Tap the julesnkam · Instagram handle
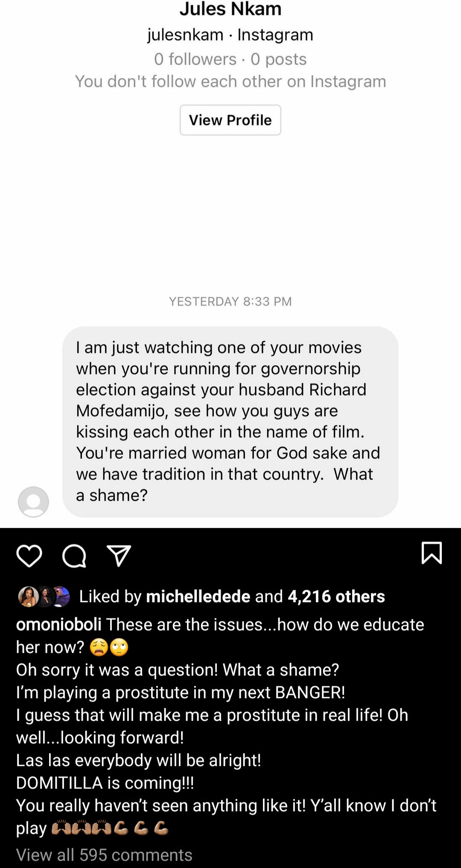Image resolution: width=461 pixels, height=868 pixels. point(230,35)
